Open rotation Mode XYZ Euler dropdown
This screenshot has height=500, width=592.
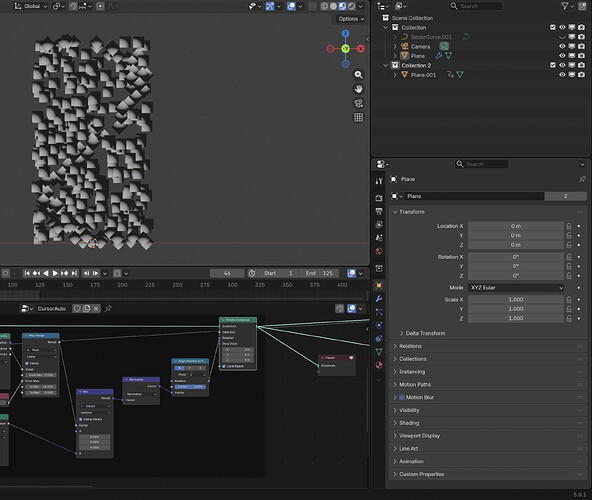[x=516, y=288]
